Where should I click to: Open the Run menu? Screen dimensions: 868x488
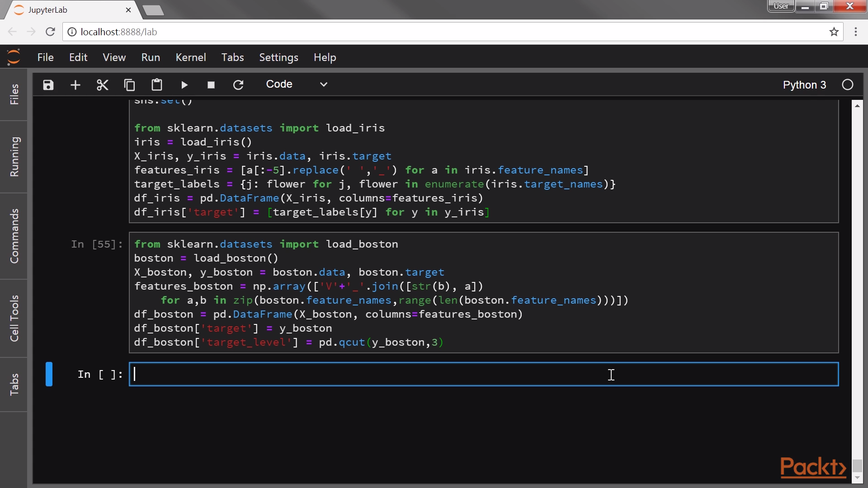click(151, 57)
